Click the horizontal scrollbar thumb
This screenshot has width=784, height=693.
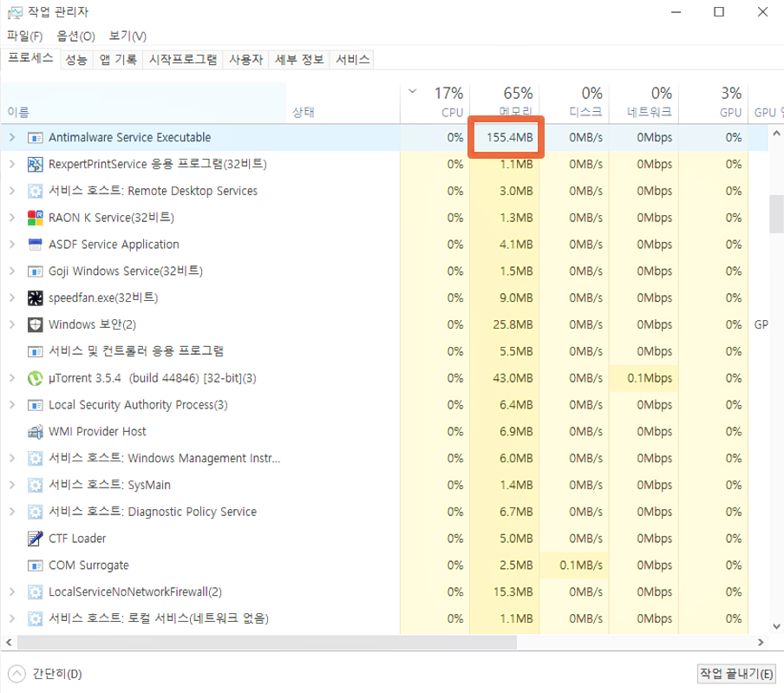pyautogui.click(x=267, y=642)
